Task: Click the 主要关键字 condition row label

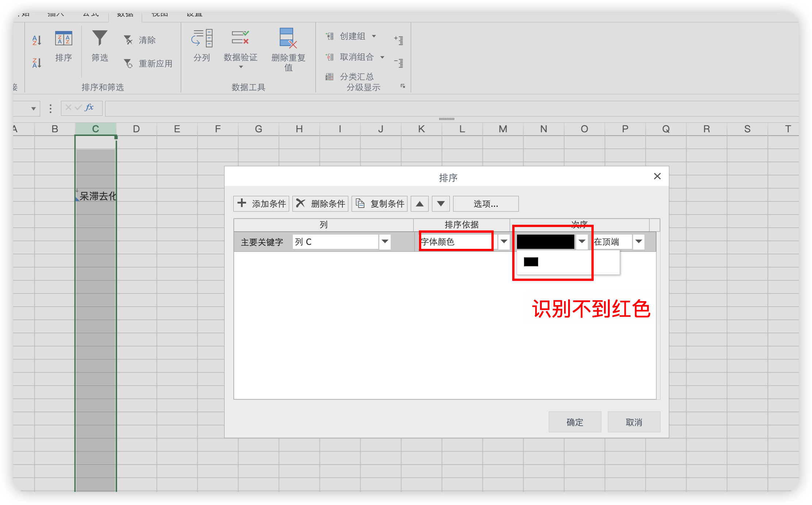Action: click(x=262, y=242)
